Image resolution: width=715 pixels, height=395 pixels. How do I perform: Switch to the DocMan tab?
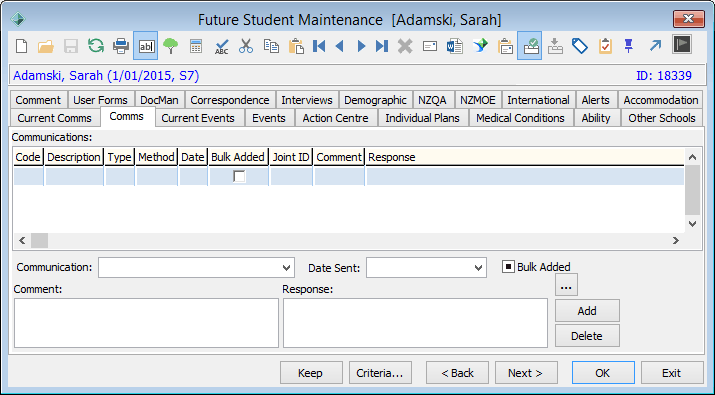click(x=159, y=100)
